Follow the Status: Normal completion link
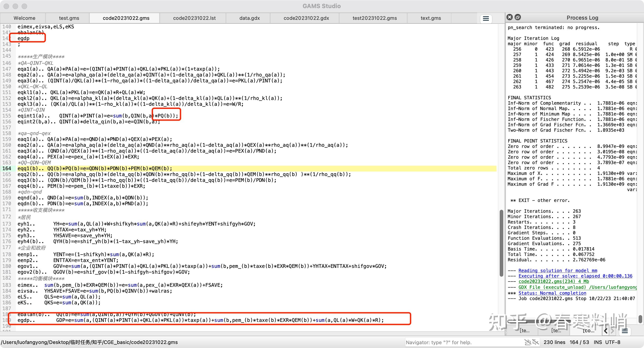Viewport: 644px width, 348px height. [552, 293]
